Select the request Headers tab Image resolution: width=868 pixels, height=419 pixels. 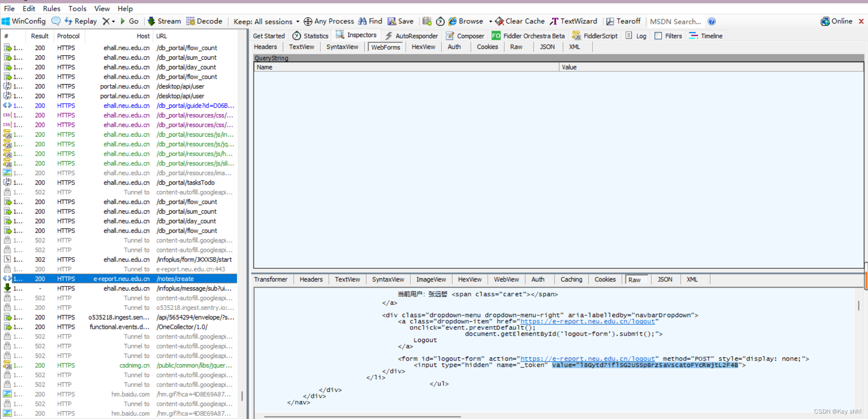click(x=265, y=47)
